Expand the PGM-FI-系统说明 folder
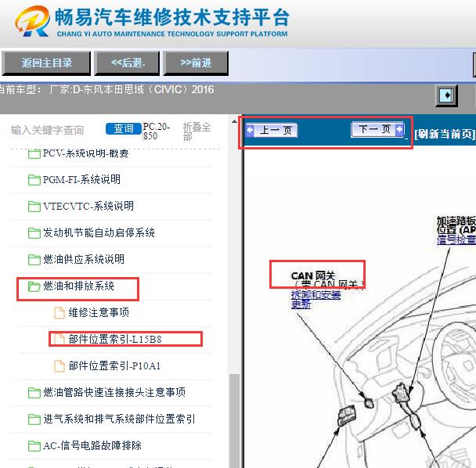 (x=81, y=180)
